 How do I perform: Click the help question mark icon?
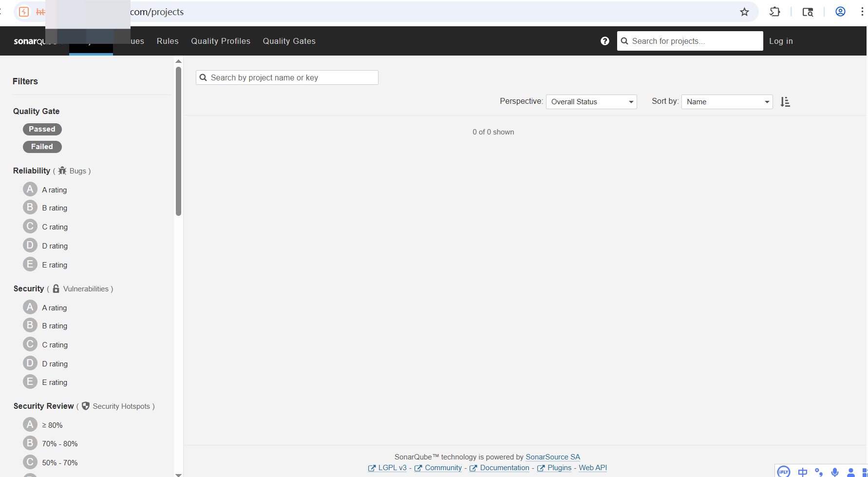[604, 41]
